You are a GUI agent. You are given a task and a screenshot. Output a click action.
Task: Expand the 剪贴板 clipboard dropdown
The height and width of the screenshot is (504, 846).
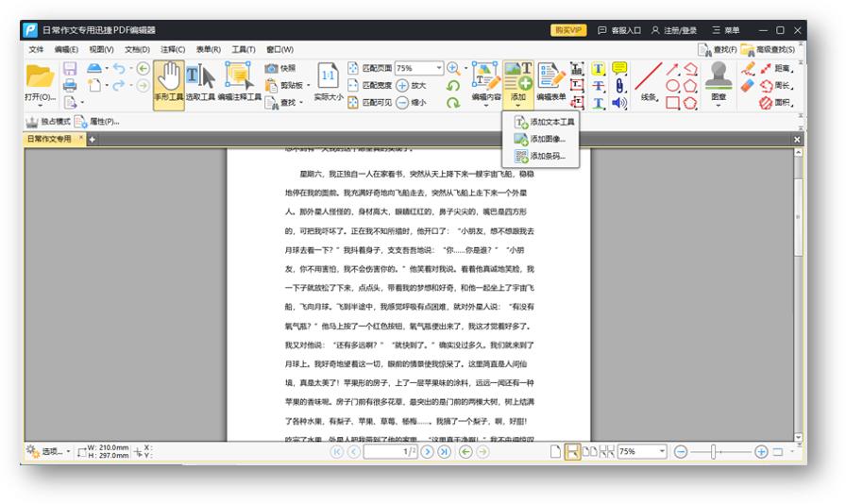(309, 85)
